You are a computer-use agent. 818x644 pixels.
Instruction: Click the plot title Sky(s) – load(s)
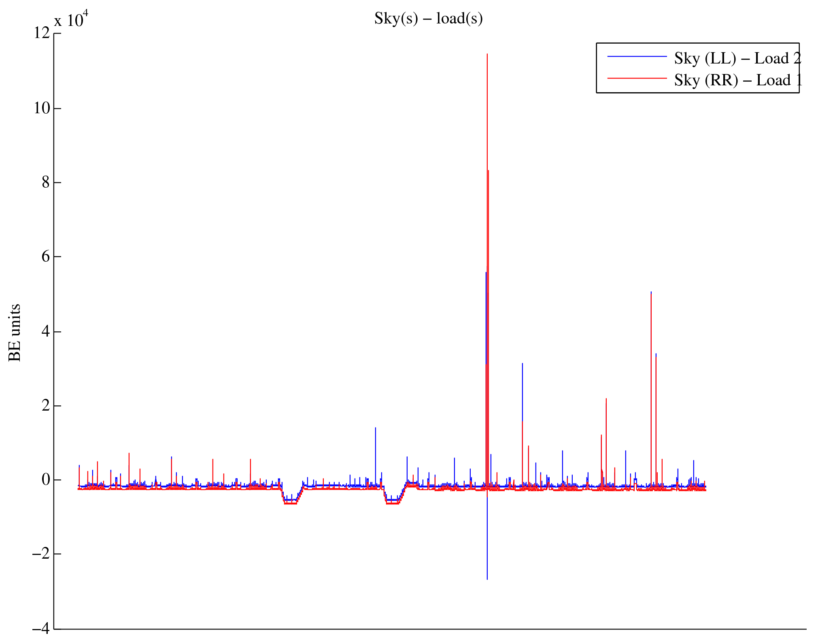pos(428,19)
